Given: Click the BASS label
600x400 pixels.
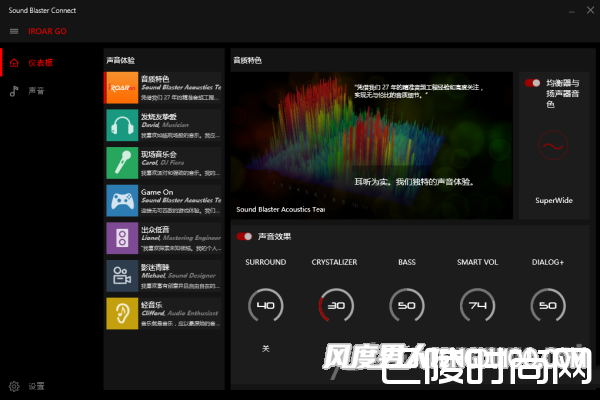Looking at the screenshot, I should (x=407, y=262).
